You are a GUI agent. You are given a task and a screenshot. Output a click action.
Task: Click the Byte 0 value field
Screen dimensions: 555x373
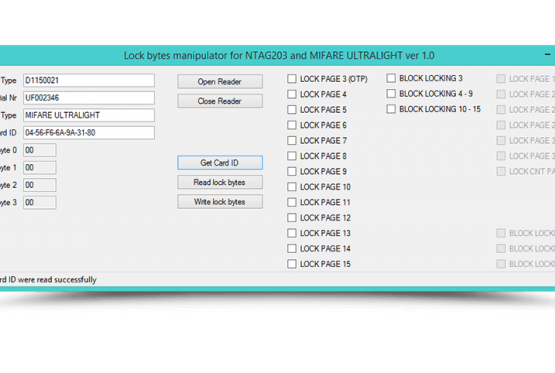[x=40, y=150]
